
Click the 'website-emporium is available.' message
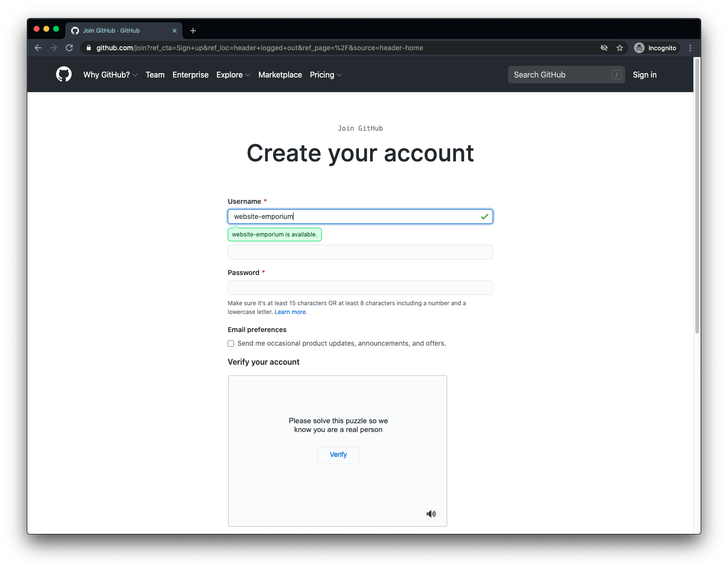click(x=275, y=235)
